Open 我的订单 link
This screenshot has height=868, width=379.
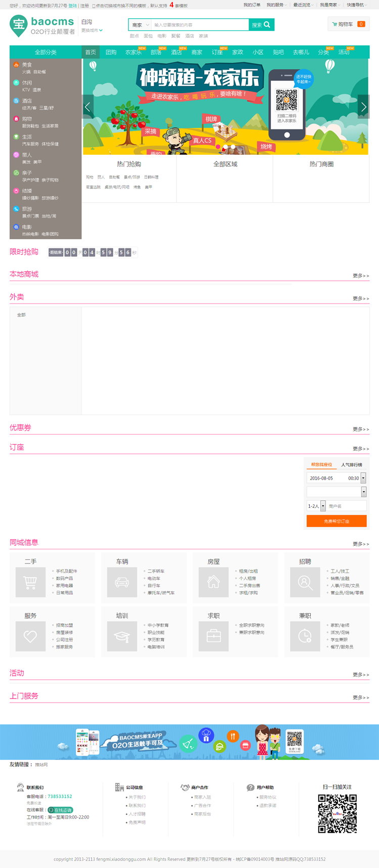tap(252, 5)
